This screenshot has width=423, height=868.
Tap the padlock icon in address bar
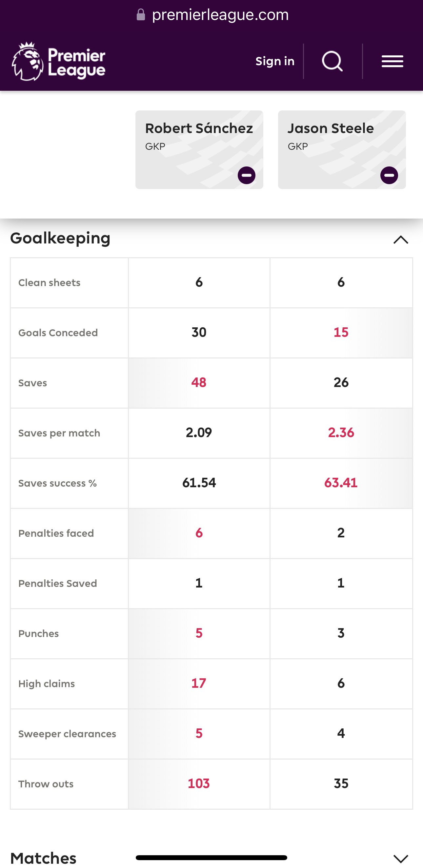141,14
